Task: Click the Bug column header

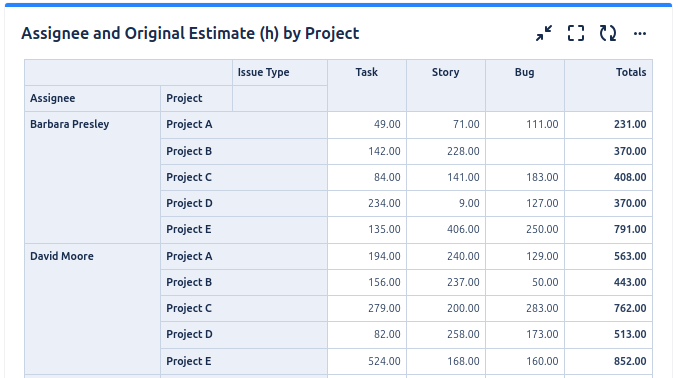Action: click(x=524, y=85)
